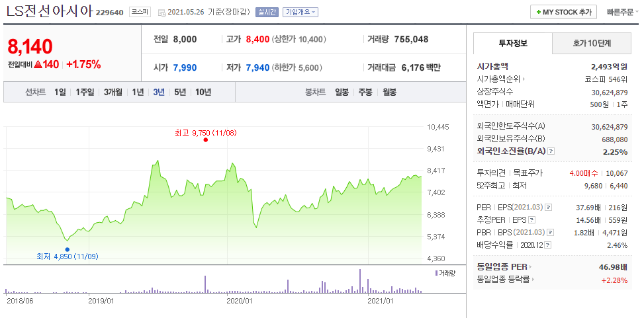Click the help icon next to 추정PER EPS
The image size is (644, 318).
pyautogui.click(x=532, y=220)
